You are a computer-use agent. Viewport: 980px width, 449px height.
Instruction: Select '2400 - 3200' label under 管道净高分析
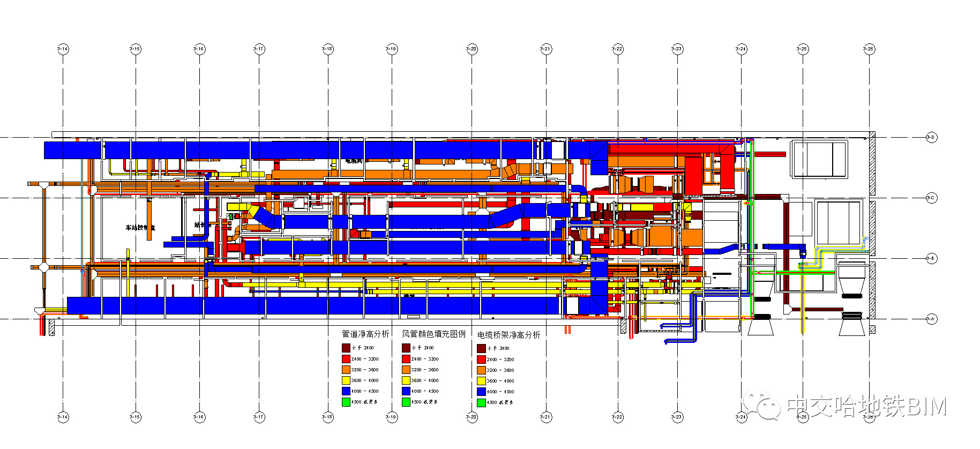click(365, 359)
